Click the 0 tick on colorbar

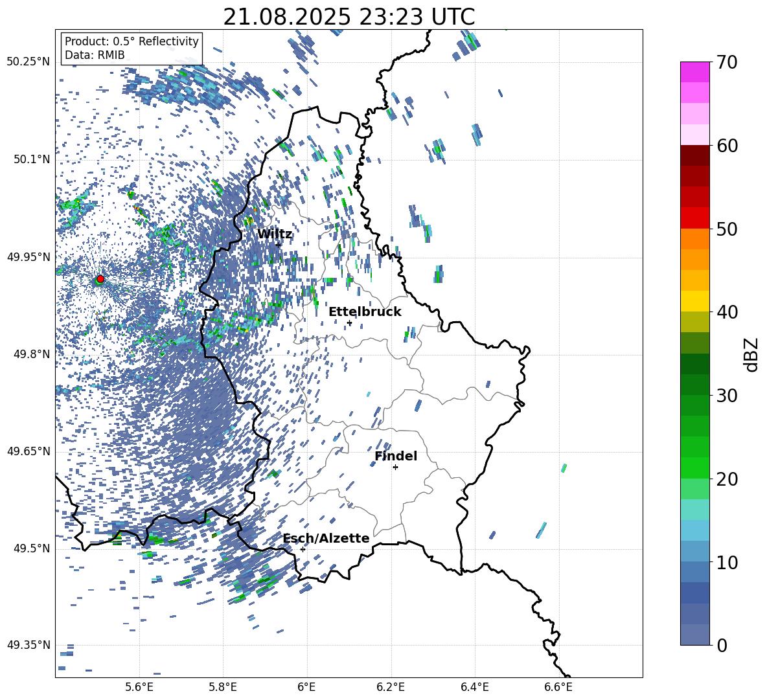[x=722, y=645]
